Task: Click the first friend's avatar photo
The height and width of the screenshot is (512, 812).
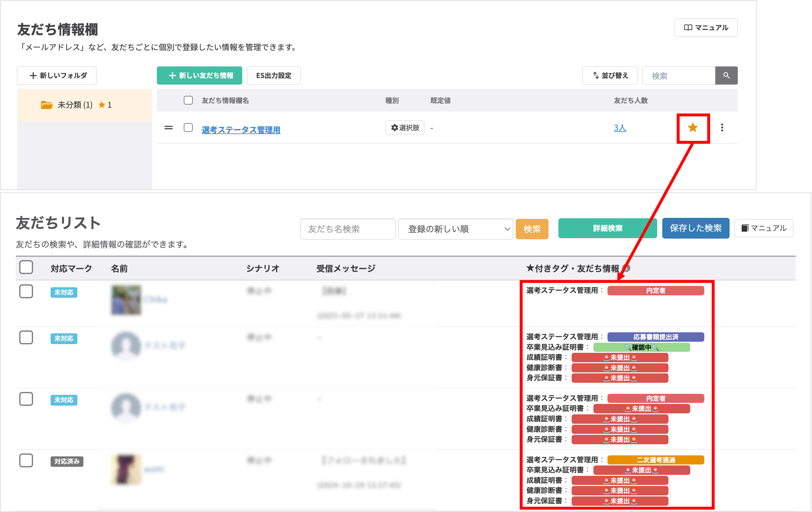Action: (x=126, y=299)
